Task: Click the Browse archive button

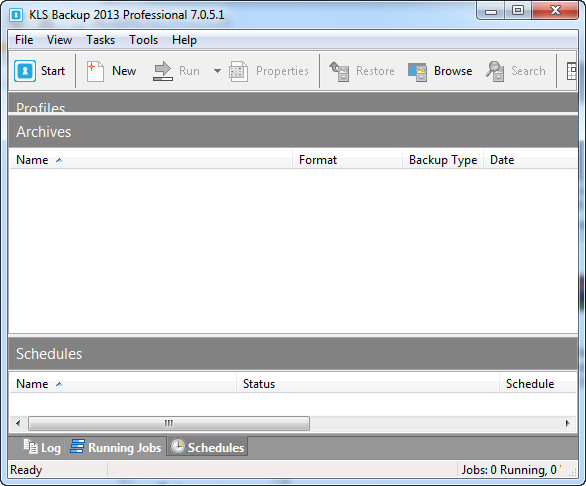Action: (440, 71)
